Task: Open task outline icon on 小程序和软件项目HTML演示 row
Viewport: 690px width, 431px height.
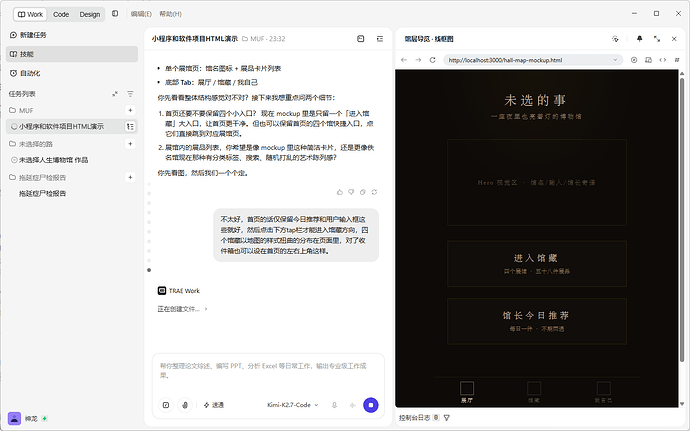Action: click(130, 126)
